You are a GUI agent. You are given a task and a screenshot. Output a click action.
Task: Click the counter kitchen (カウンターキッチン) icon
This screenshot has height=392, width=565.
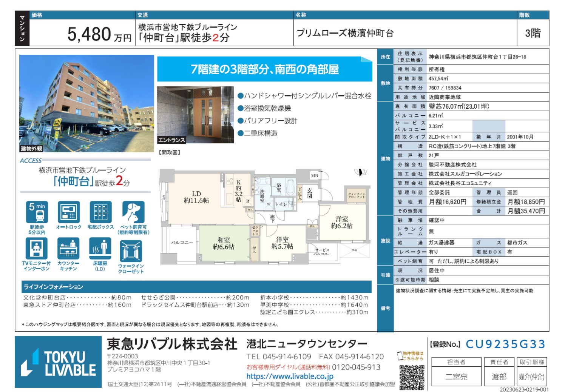[69, 249]
